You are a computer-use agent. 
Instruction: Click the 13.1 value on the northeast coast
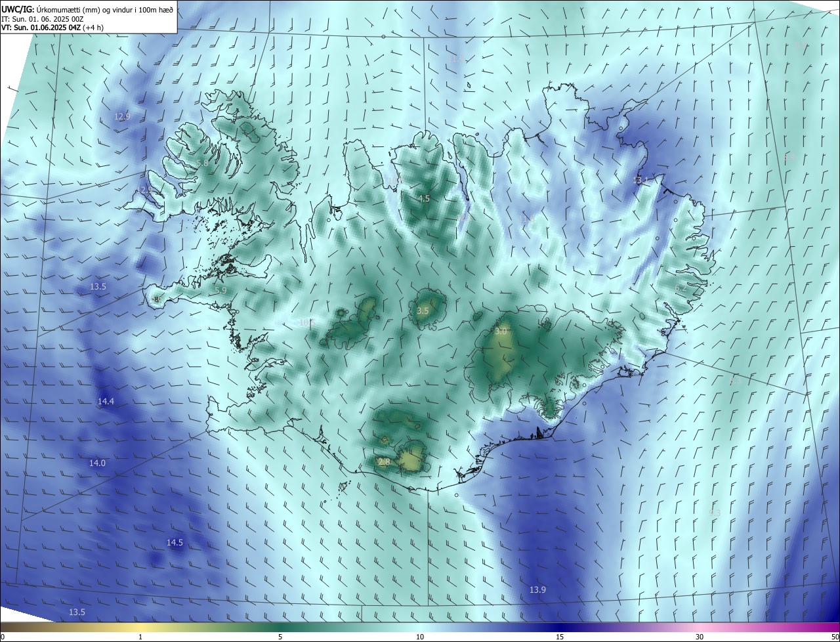[640, 180]
